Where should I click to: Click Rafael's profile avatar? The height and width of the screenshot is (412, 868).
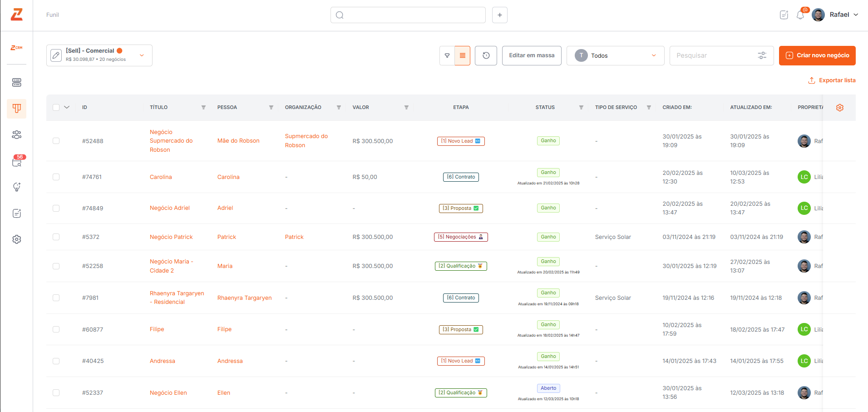coord(819,15)
